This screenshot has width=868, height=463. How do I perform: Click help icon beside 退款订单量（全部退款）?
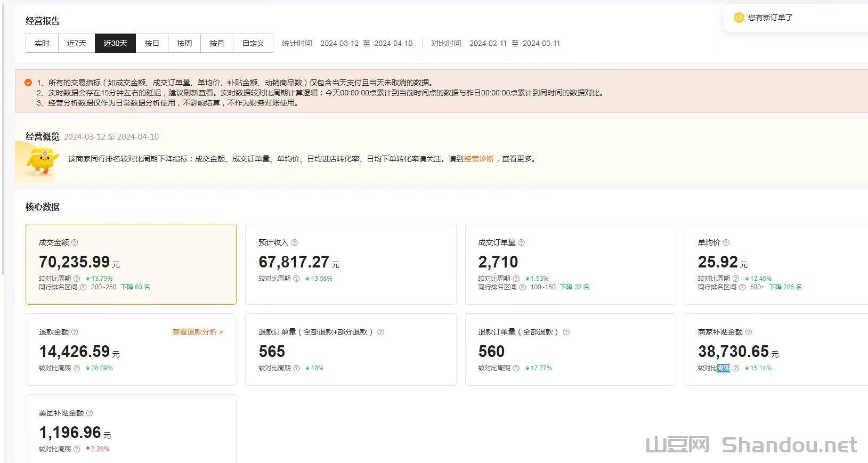tap(566, 332)
